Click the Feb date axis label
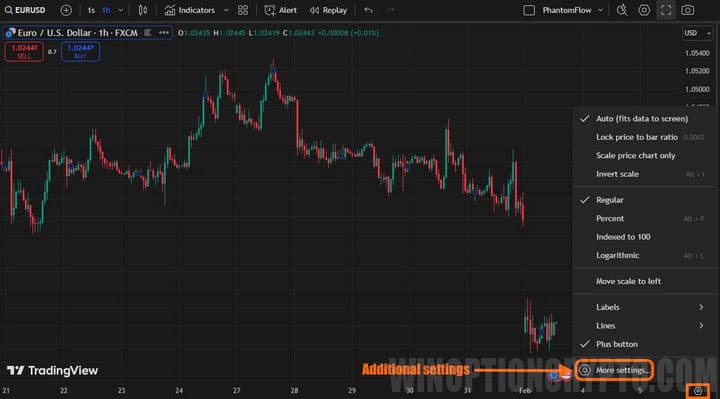The height and width of the screenshot is (399, 720). pyautogui.click(x=525, y=391)
